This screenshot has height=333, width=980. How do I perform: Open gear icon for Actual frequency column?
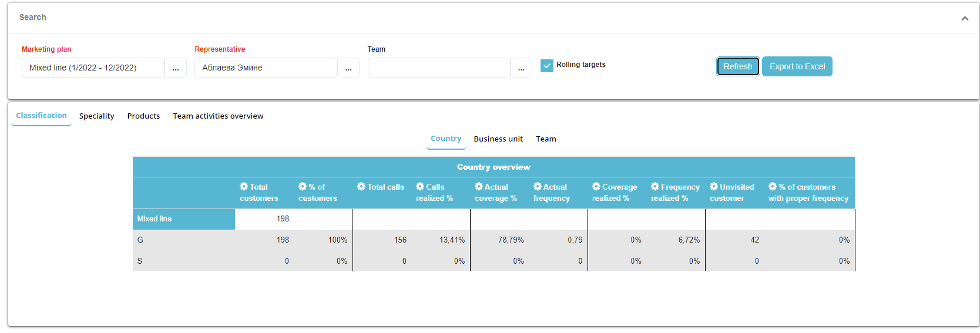(x=538, y=187)
